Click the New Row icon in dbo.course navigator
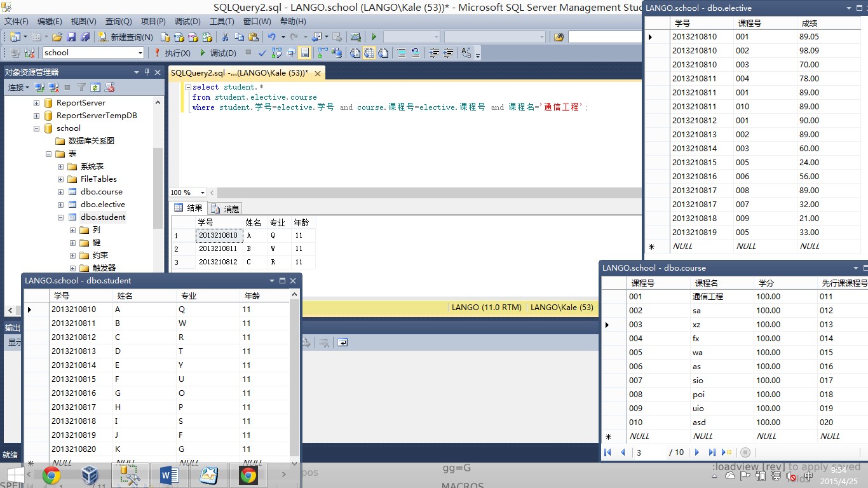Viewport: 868px width, 488px height. click(x=727, y=452)
